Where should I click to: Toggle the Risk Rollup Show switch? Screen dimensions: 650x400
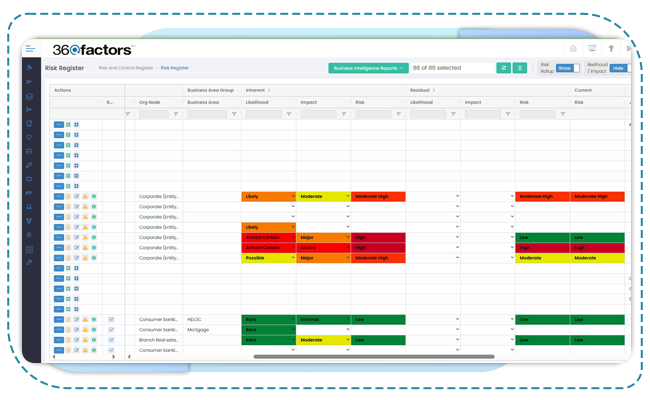click(568, 68)
